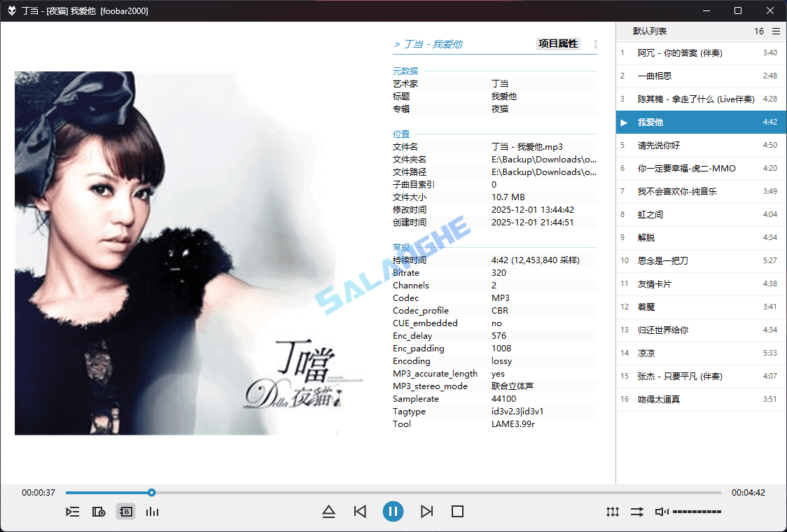Click the layout editing icon near the volume control
Image resolution: width=787 pixels, height=532 pixels.
pyautogui.click(x=612, y=512)
